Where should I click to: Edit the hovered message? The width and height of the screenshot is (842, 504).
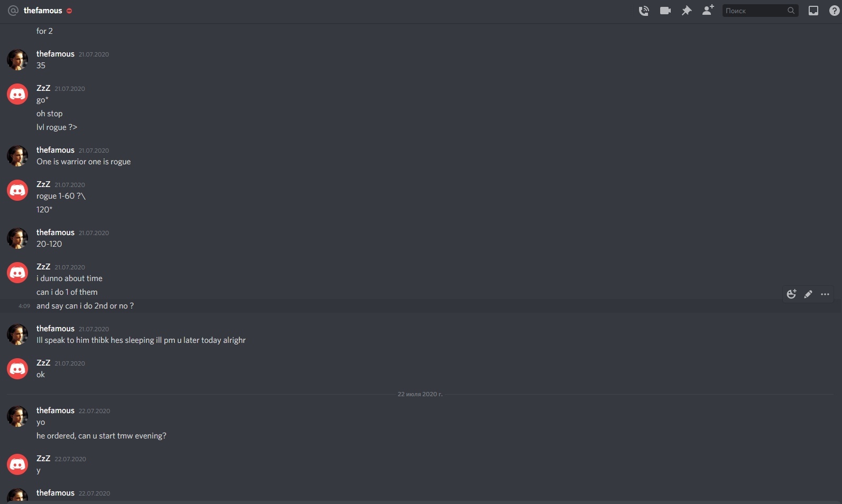[808, 294]
